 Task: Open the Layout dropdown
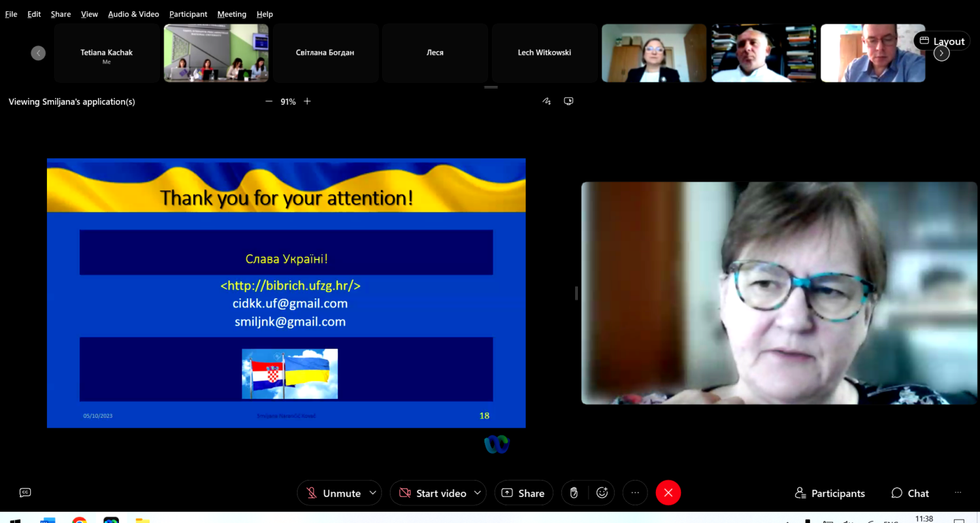[941, 41]
